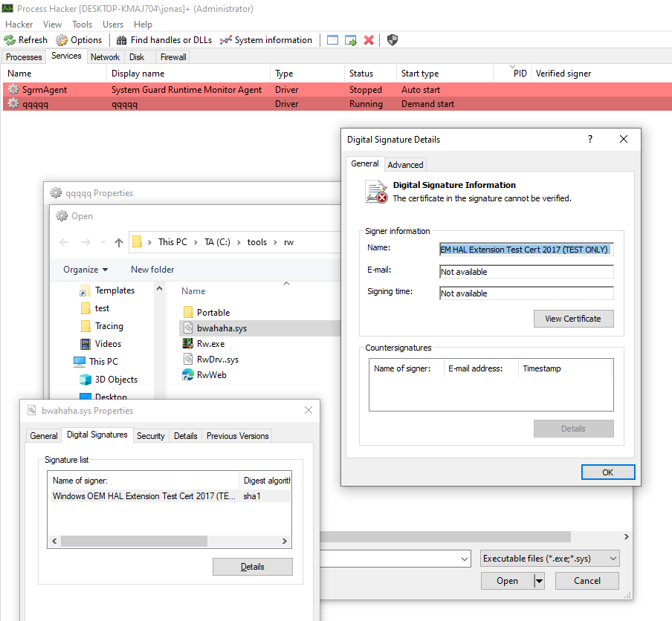
Task: Select the RwDrv..sys file icon
Action: click(x=188, y=359)
